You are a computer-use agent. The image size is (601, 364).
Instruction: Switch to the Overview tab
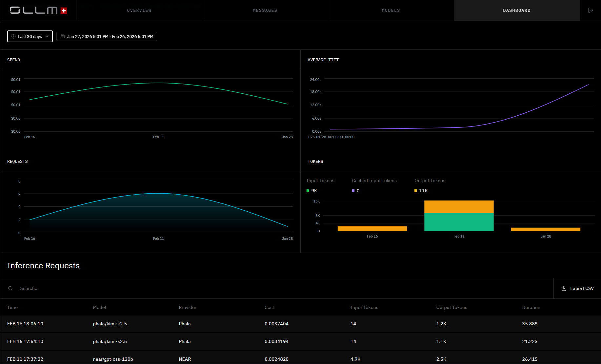pyautogui.click(x=139, y=10)
